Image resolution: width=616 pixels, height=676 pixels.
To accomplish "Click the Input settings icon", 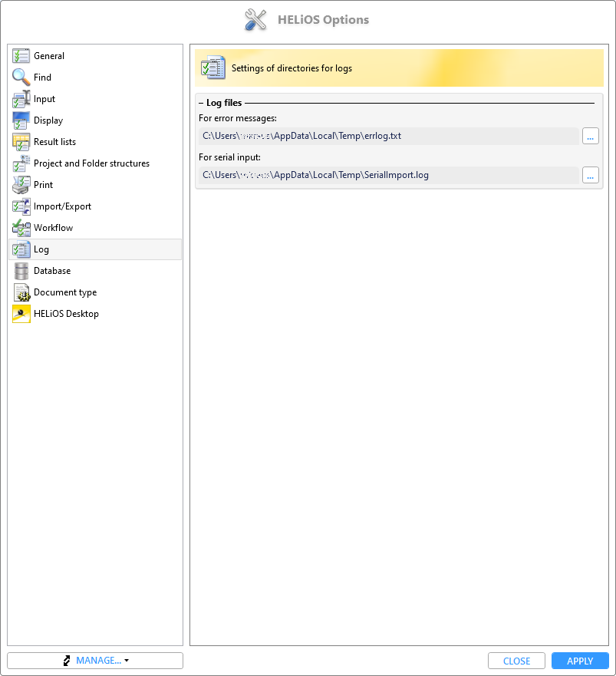I will pyautogui.click(x=21, y=99).
